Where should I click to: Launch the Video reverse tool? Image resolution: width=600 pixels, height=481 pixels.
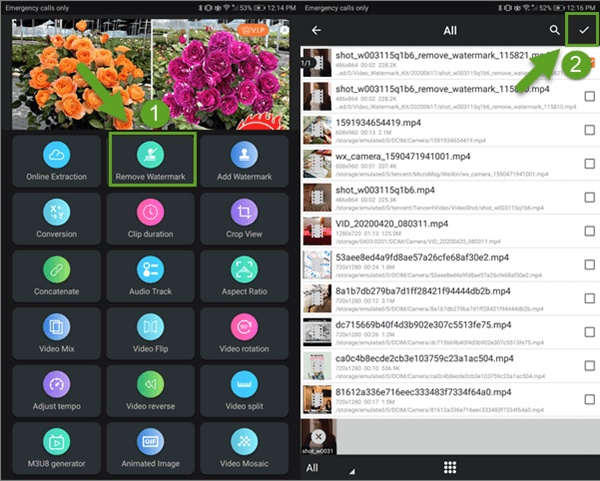click(151, 391)
